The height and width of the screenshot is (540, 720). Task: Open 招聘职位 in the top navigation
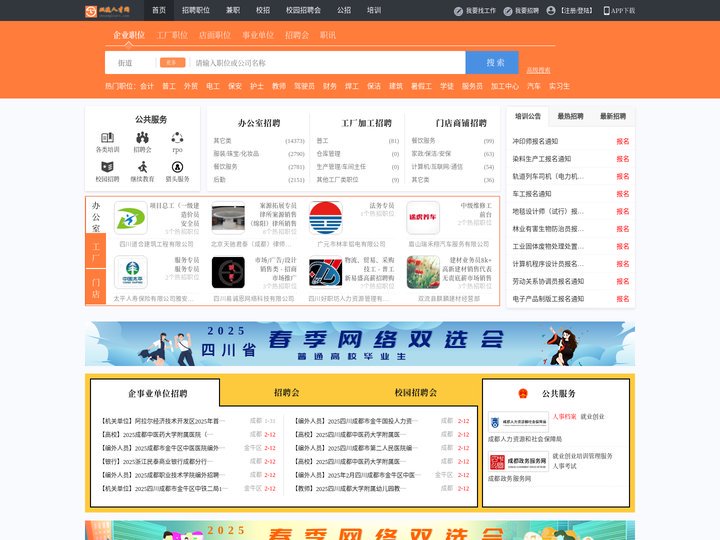[196, 10]
